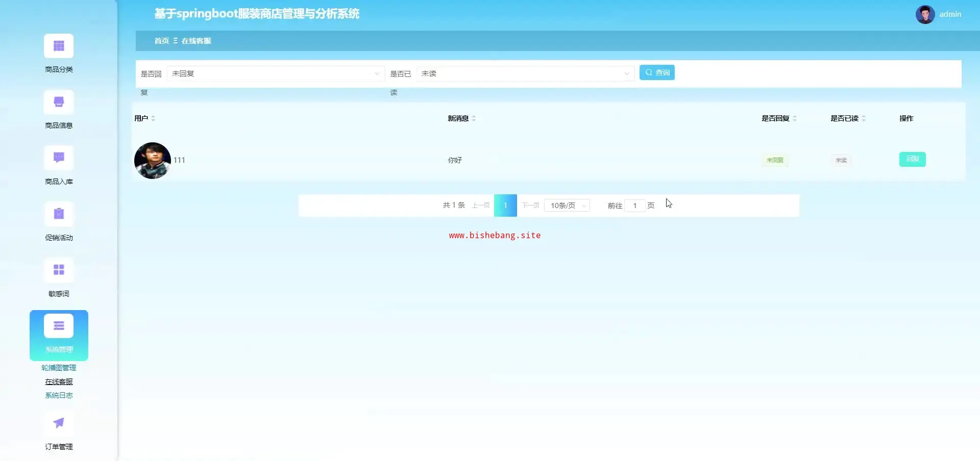Open the 商品分类 category icon
The width and height of the screenshot is (980, 461).
click(59, 46)
